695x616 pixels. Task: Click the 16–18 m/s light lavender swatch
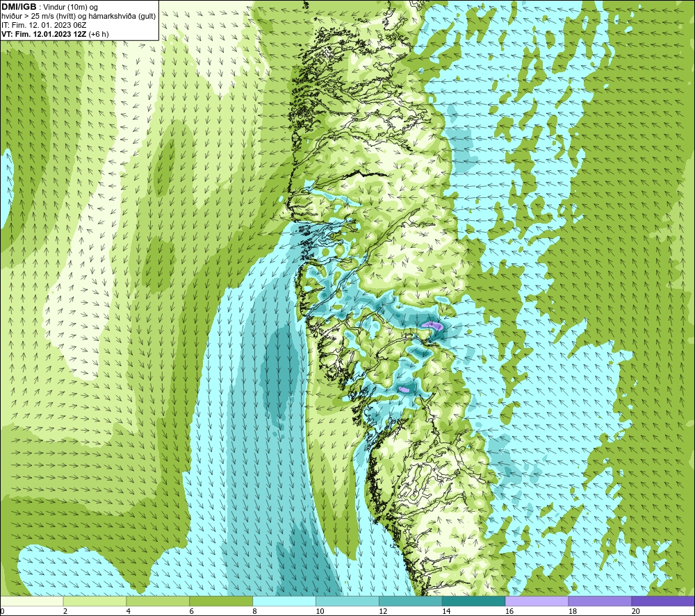pos(537,601)
